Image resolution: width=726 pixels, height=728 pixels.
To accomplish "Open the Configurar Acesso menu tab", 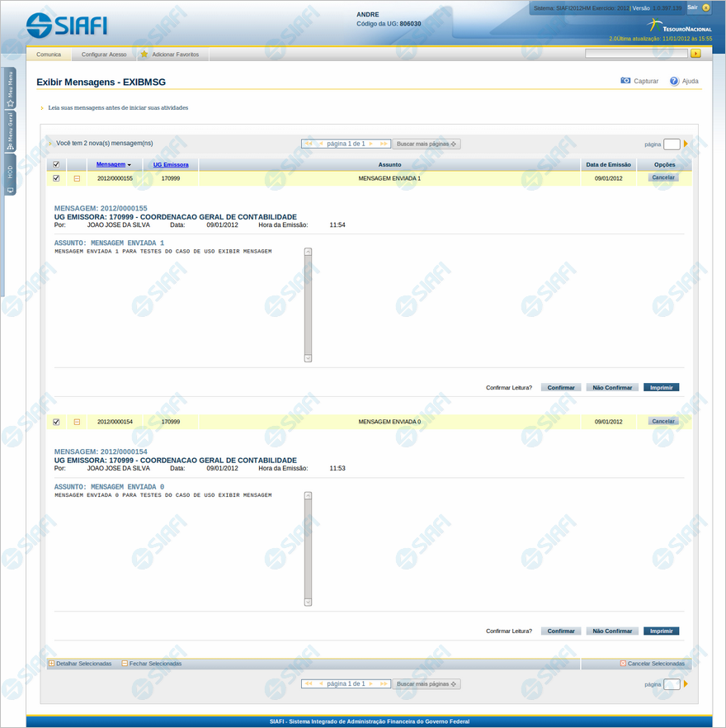I will pos(104,54).
